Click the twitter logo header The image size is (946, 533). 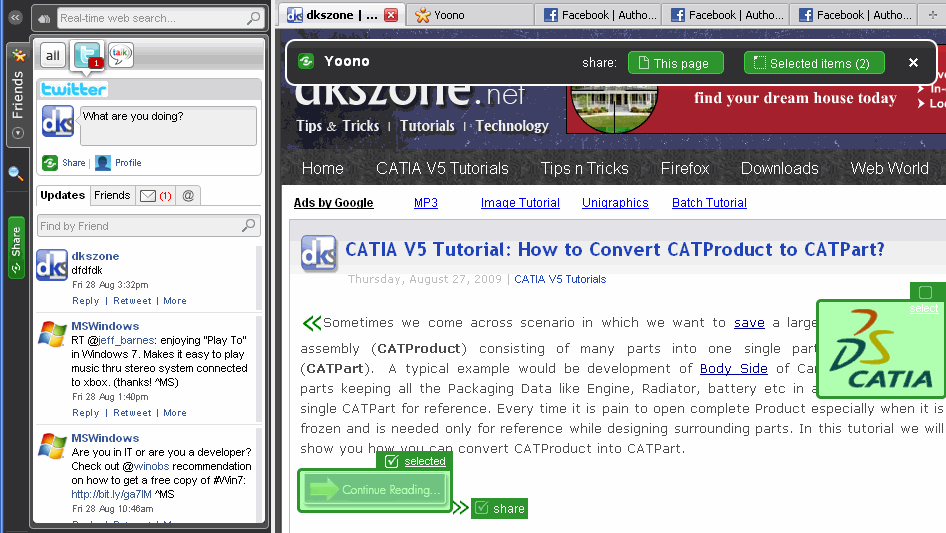coord(74,89)
